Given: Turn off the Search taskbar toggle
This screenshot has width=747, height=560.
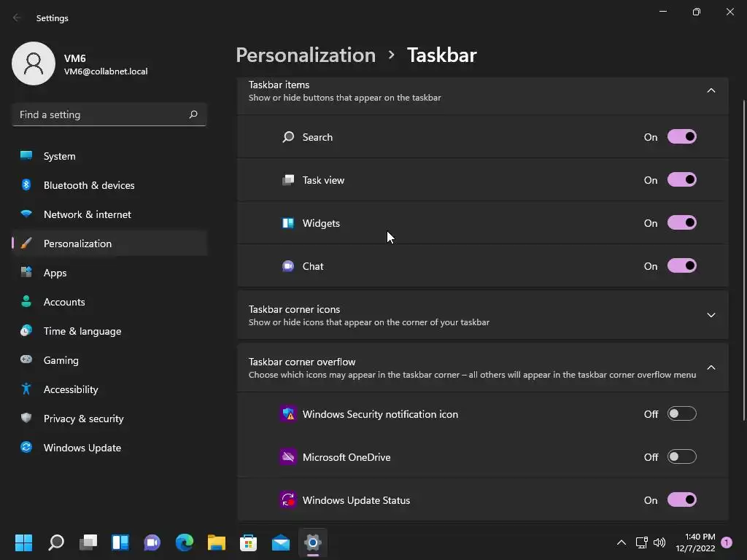Looking at the screenshot, I should [x=681, y=137].
